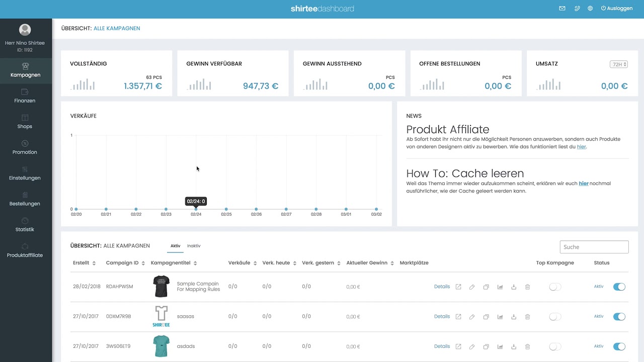Click the teal t-shirt thumbnail of asdads
Image resolution: width=644 pixels, height=362 pixels.
[x=161, y=346]
